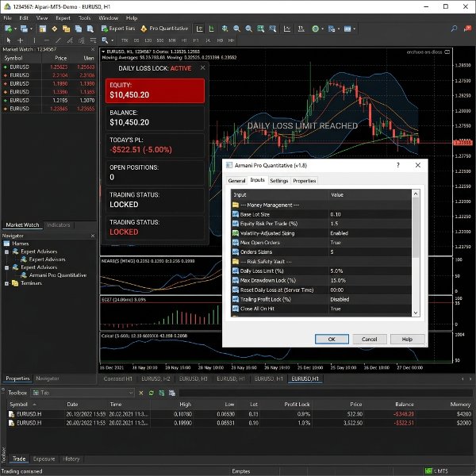This screenshot has height=476, width=476.
Task: Select the vertical line drawing tool
Action: click(x=34, y=40)
